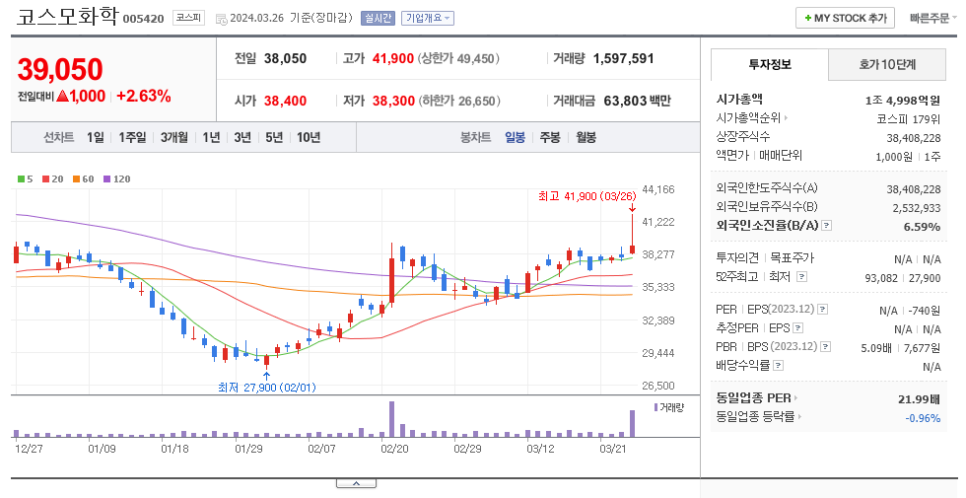966x498 pixels.
Task: Click the 실시간 button
Action: 378,18
